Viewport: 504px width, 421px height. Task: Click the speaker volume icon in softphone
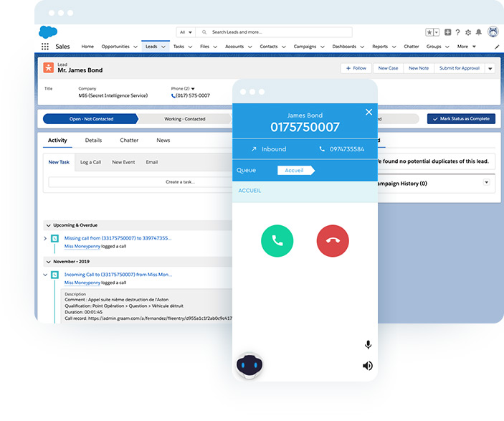[x=368, y=366]
